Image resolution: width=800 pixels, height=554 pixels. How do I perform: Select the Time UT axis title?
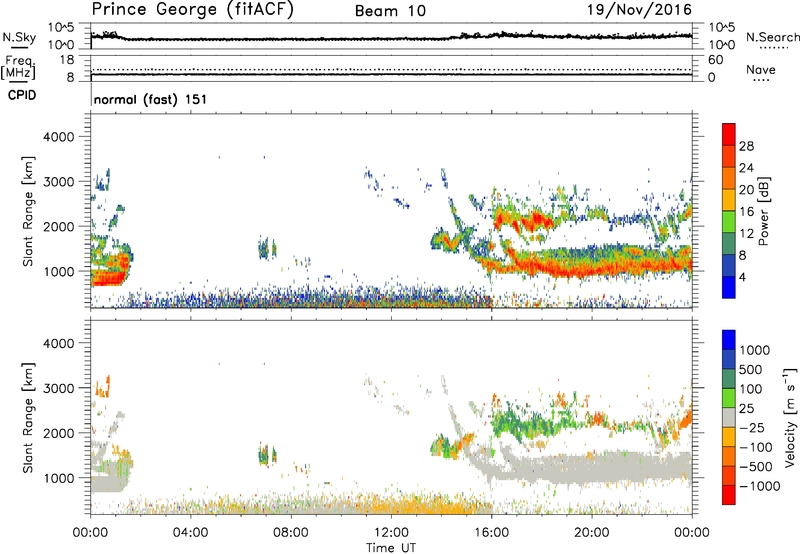(391, 548)
